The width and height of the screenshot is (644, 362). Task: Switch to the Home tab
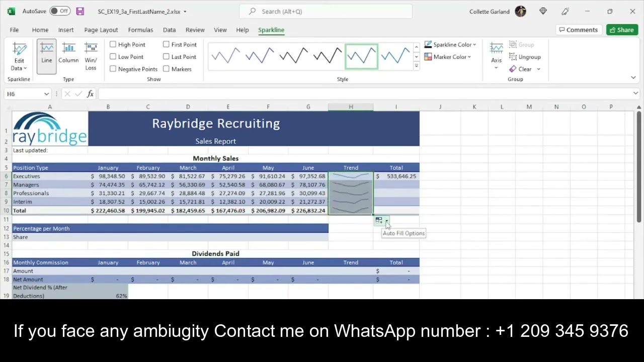tap(40, 30)
